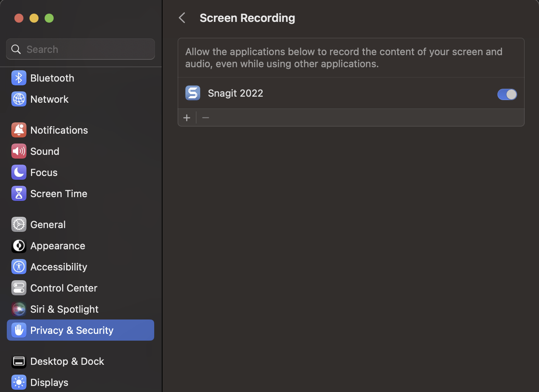Screen dimensions: 539x392
Task: Click inside the Search field
Action: 80,49
